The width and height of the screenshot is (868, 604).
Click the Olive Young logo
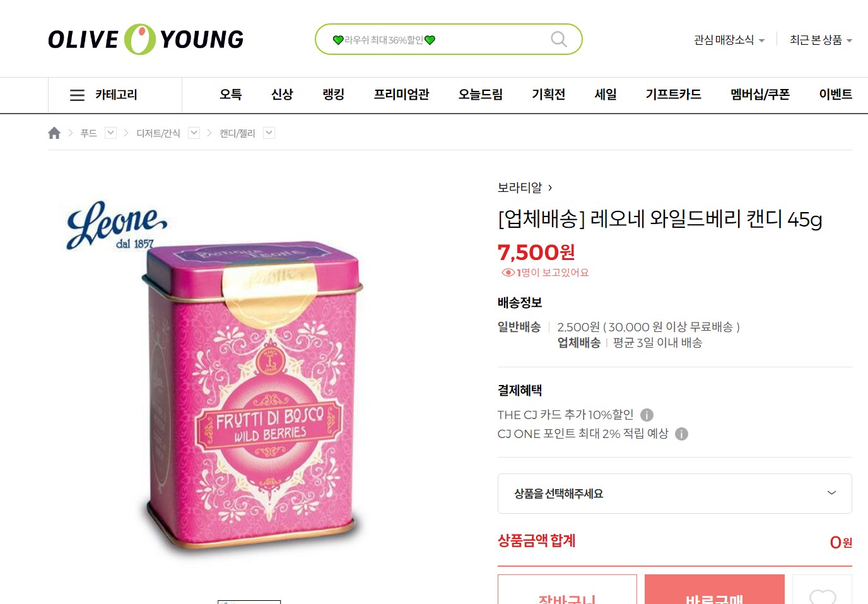[x=146, y=39]
